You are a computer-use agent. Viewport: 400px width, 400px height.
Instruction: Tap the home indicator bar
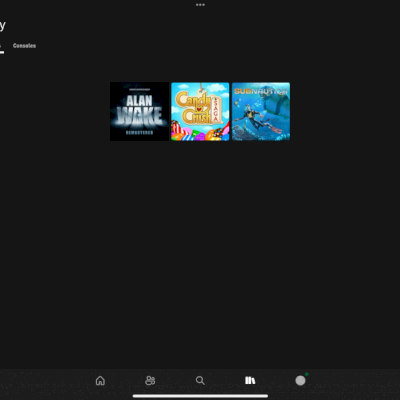200,396
